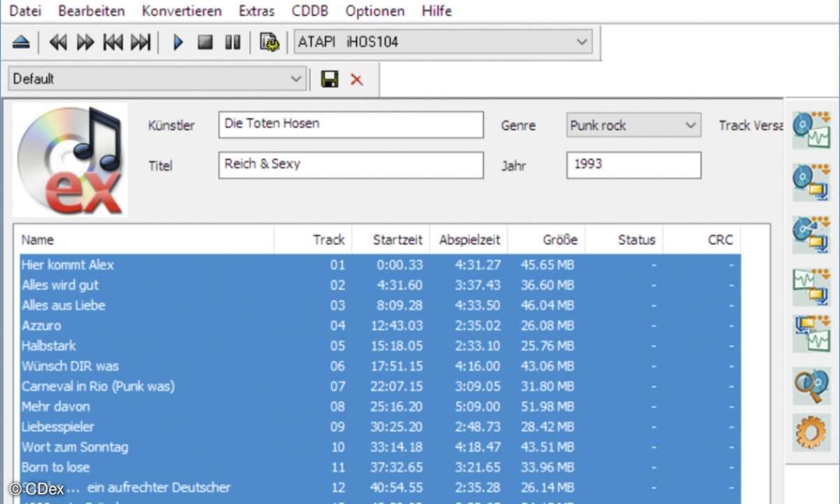
Task: Start playback with the play button
Action: click(x=178, y=43)
